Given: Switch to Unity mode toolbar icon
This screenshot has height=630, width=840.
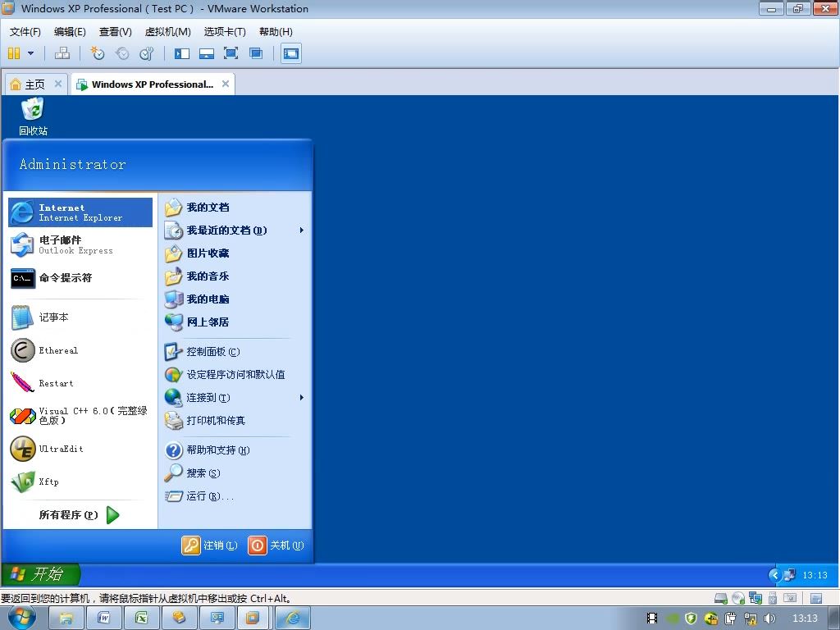Looking at the screenshot, I should tap(256, 53).
